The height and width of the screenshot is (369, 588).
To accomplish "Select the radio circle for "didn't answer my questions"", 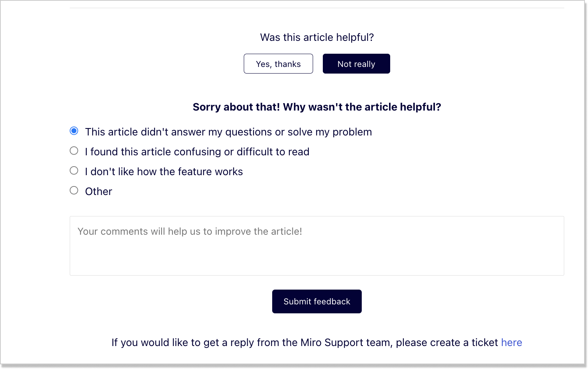I will (74, 131).
